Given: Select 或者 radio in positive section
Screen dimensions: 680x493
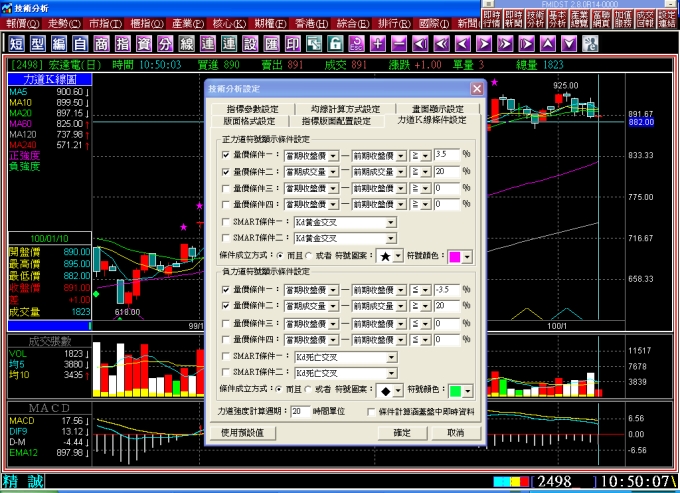Looking at the screenshot, I should coord(309,255).
